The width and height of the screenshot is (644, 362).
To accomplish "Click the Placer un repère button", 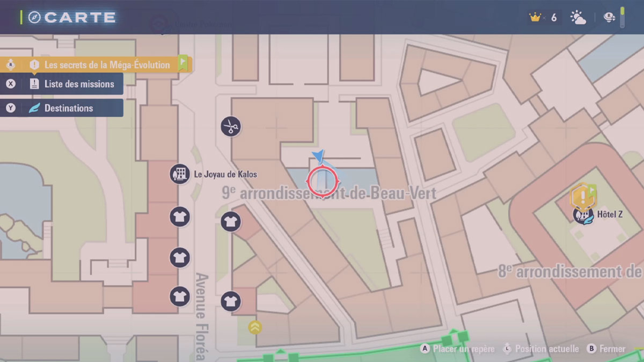I will click(x=458, y=349).
